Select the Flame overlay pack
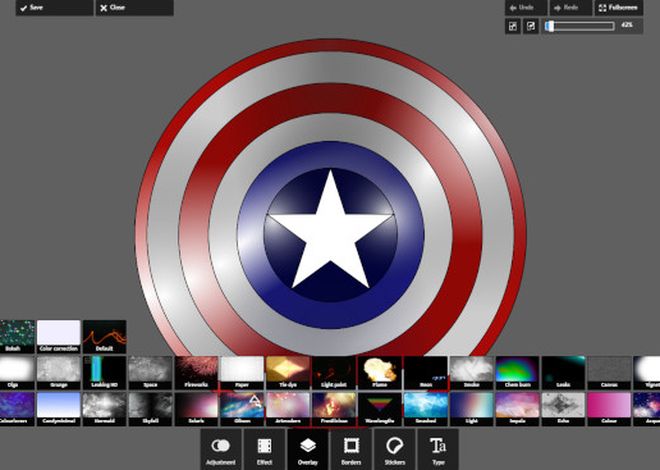The width and height of the screenshot is (660, 470). 380,372
